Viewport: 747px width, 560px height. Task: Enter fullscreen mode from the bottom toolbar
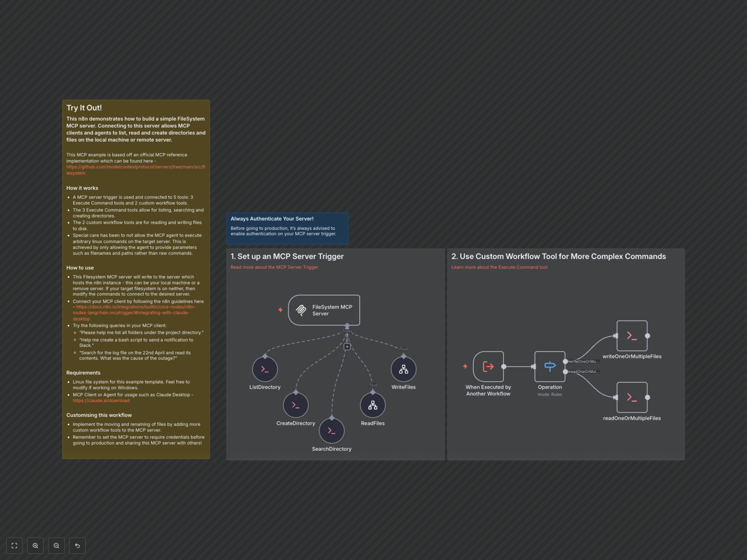tap(14, 545)
